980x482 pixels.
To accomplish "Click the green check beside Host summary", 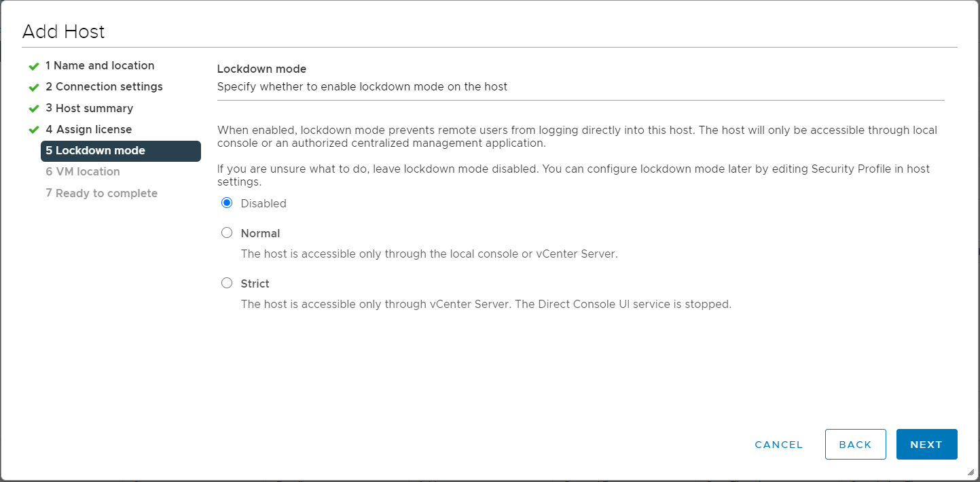I will (x=33, y=109).
